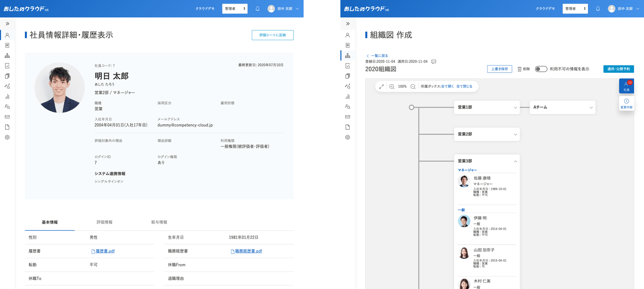Open the checklist icon in employee detail sidebar
The width and height of the screenshot is (644, 289).
7,66
